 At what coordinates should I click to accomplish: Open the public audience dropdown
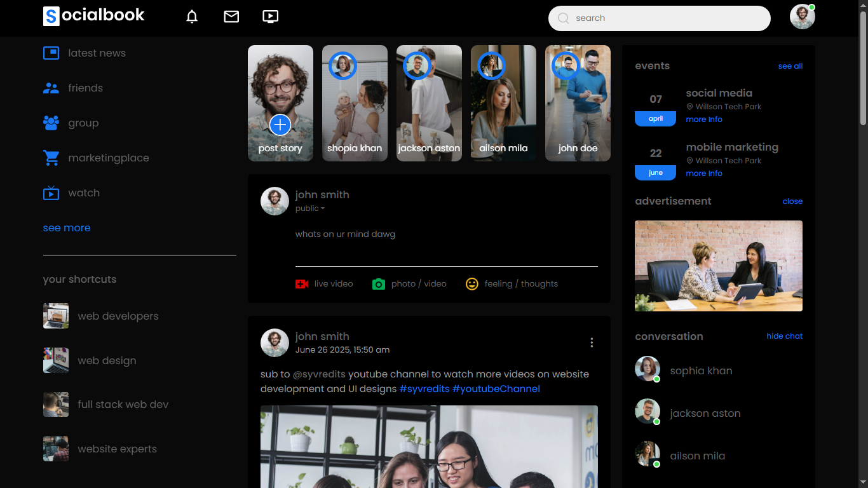tap(310, 208)
